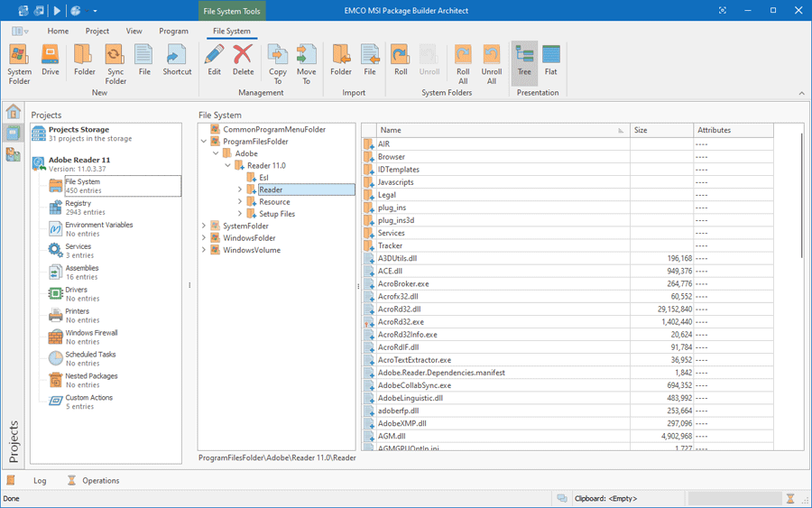Screen dimensions: 812x508
Task: Collapse the Reader 11.0 tree node
Action: pos(227,165)
